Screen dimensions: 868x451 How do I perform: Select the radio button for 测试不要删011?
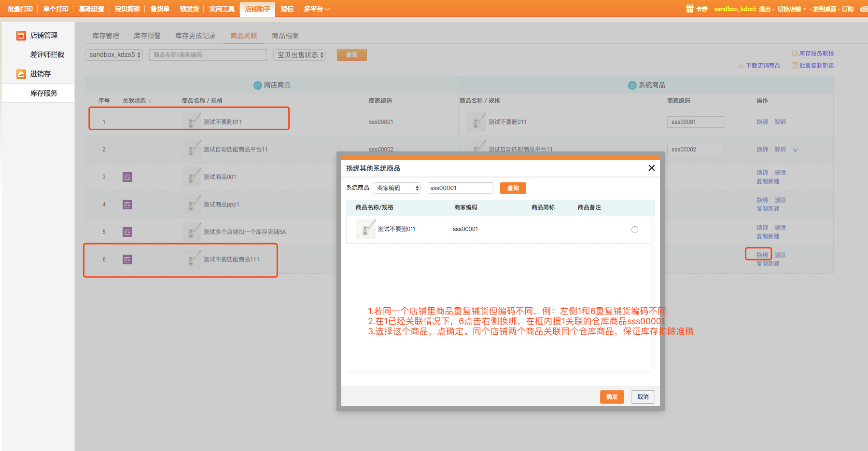(x=635, y=230)
